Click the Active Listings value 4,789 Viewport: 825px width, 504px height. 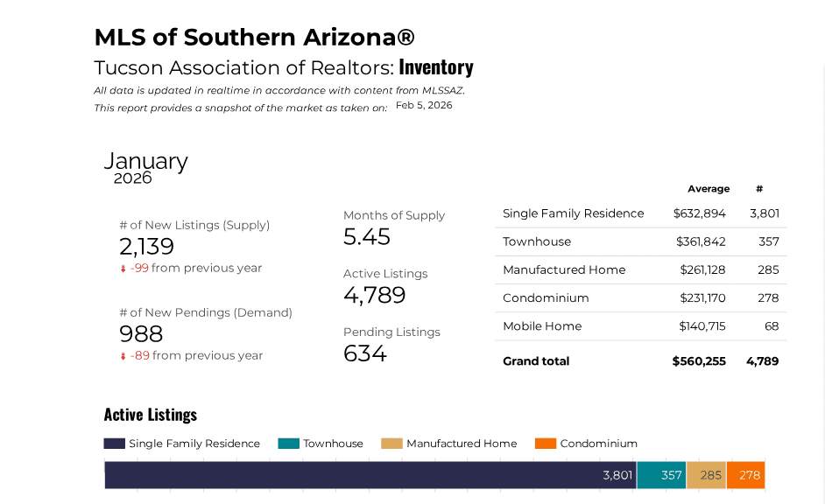point(374,296)
